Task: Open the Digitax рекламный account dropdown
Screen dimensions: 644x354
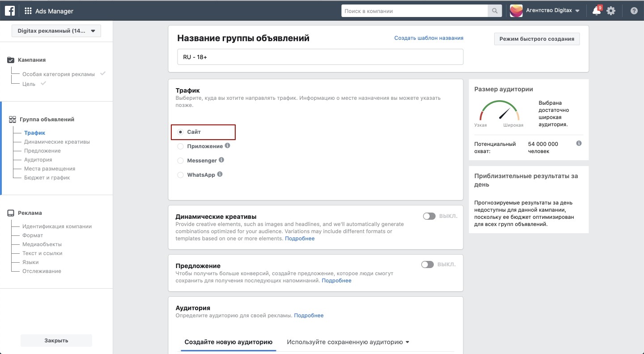Action: pyautogui.click(x=56, y=31)
